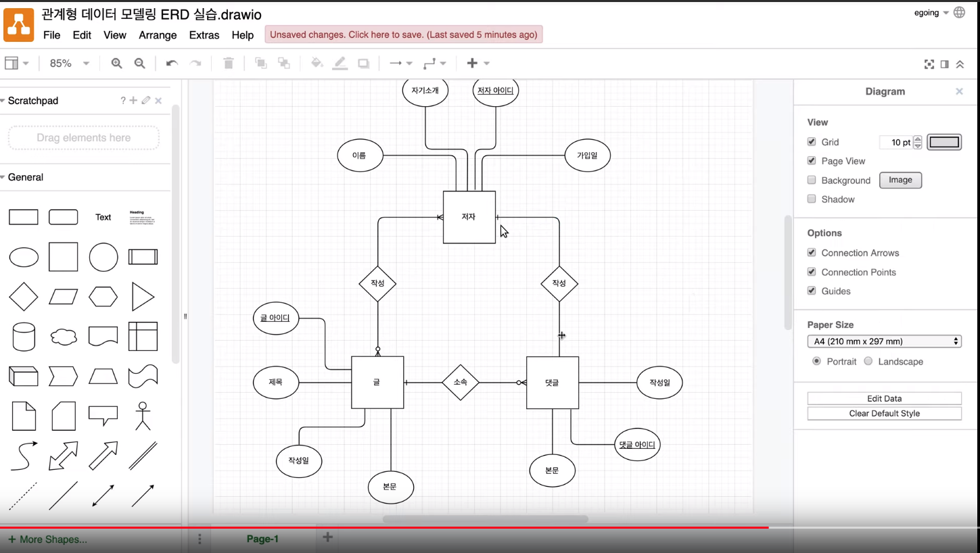Click the To Back icon
980x553 pixels.
coord(284,63)
